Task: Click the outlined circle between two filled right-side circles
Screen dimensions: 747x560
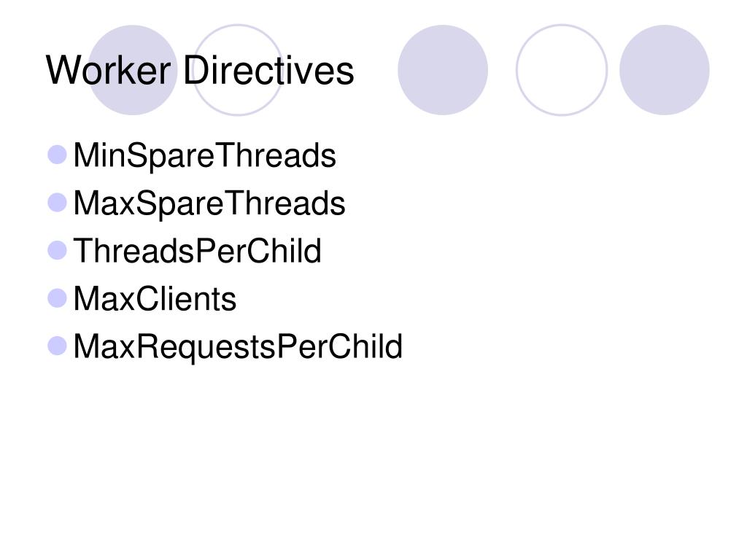Action: [562, 70]
